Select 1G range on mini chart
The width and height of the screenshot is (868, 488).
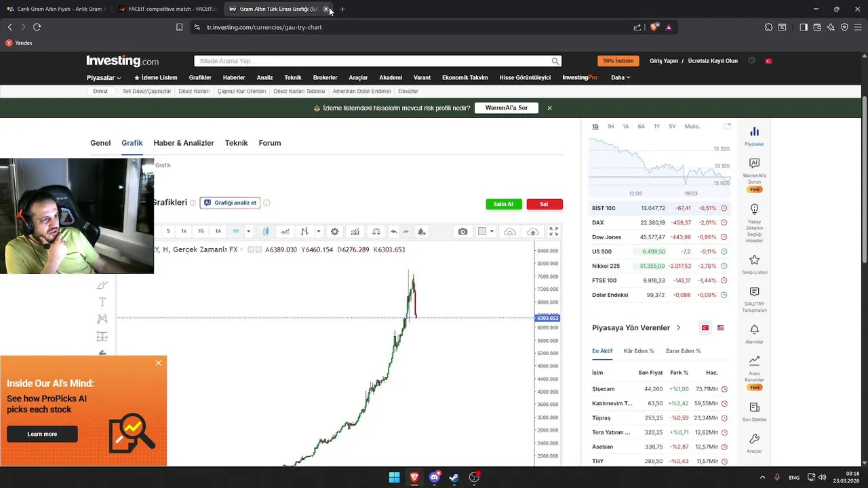(x=595, y=127)
